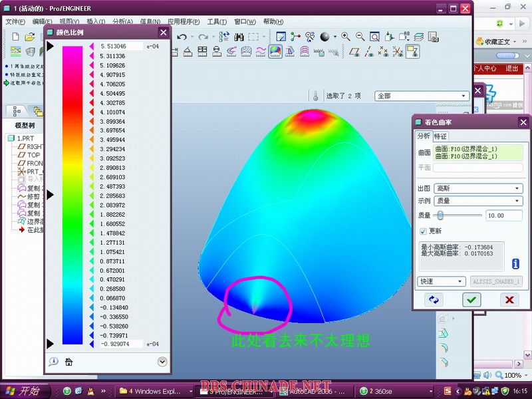532x399 pixels.
Task: Click the pink curve Curvature analysis icon
Action: click(261, 52)
